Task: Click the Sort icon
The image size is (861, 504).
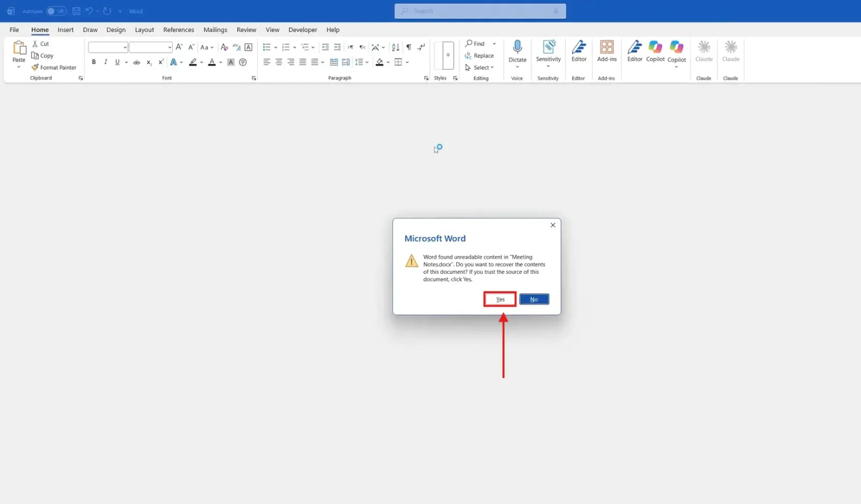Action: click(x=396, y=47)
